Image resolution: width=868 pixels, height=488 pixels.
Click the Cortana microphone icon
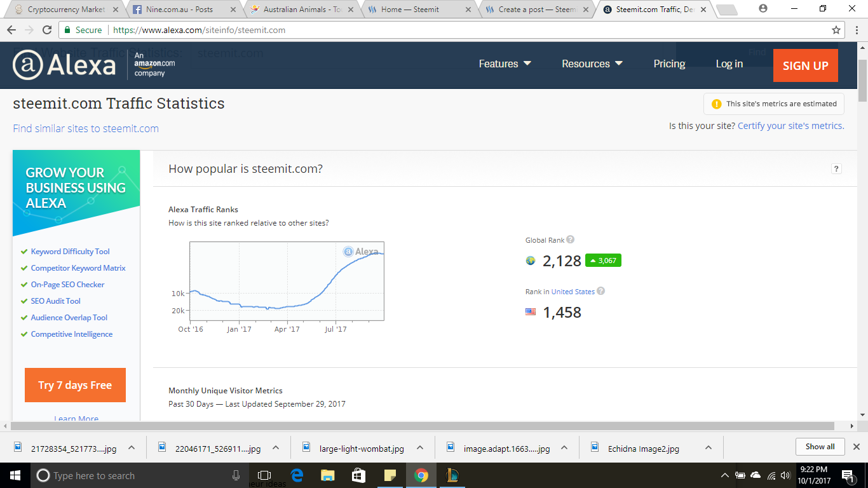(236, 475)
